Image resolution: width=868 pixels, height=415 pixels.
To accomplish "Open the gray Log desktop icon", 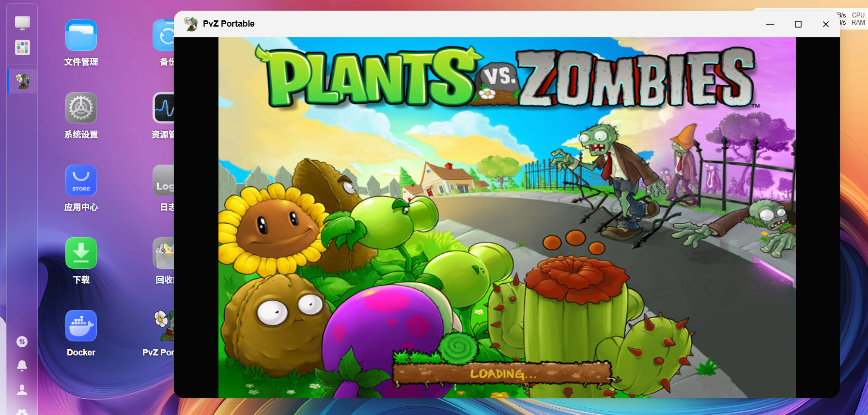I will (163, 181).
